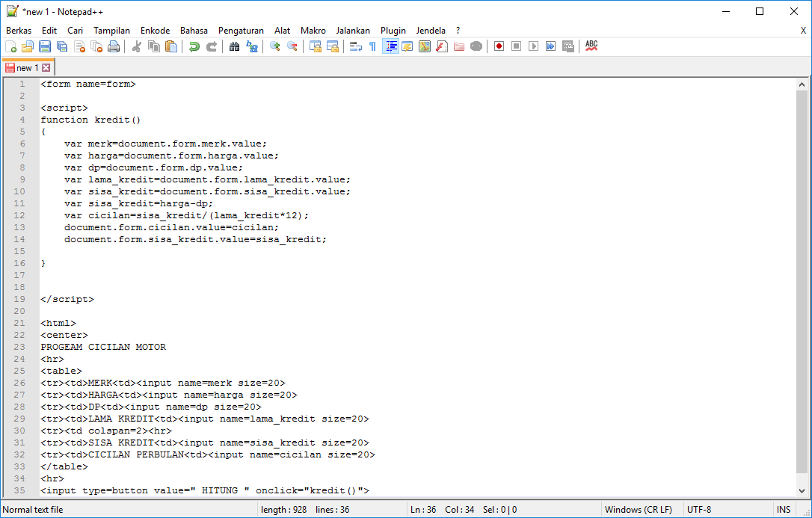
Task: Open the ? help menu
Action: (458, 31)
